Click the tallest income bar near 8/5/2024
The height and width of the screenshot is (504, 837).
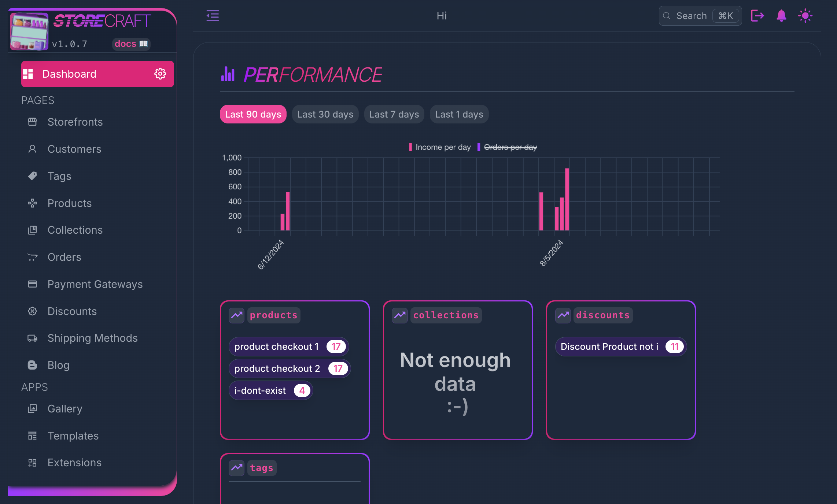coord(567,199)
